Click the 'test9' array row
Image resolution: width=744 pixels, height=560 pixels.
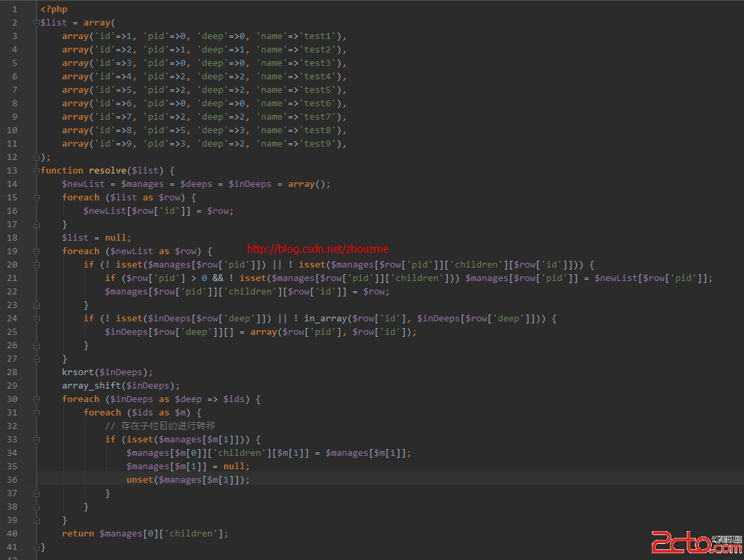pos(204,144)
